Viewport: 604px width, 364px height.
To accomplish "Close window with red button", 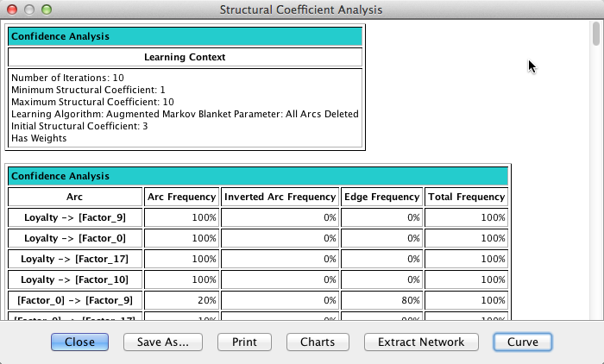I will (x=12, y=9).
